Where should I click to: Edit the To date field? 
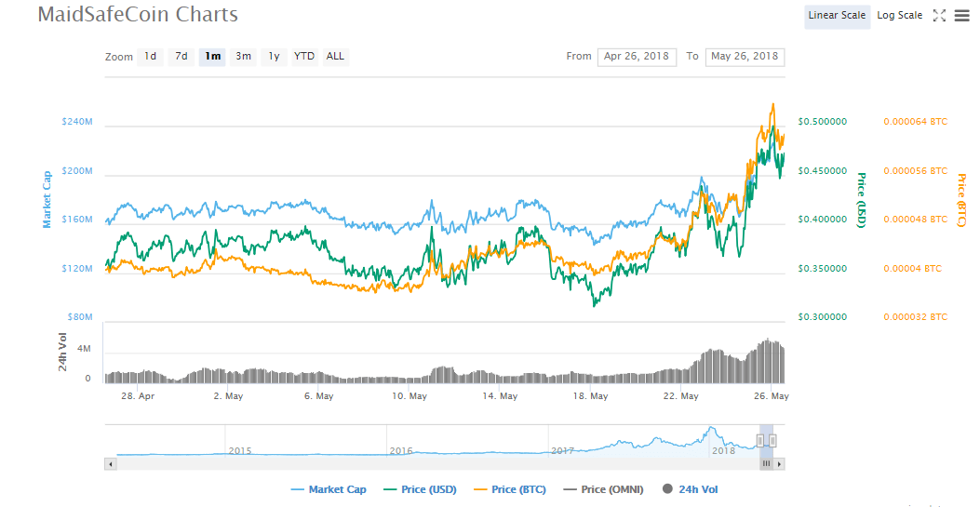tap(745, 57)
